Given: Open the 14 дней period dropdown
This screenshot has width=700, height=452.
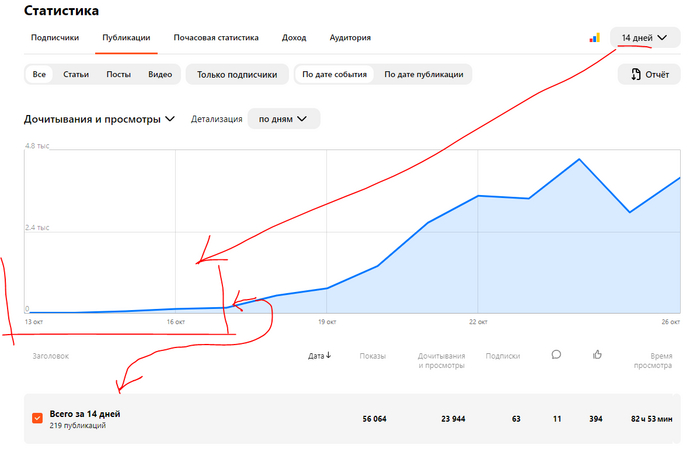Looking at the screenshot, I should tap(644, 38).
